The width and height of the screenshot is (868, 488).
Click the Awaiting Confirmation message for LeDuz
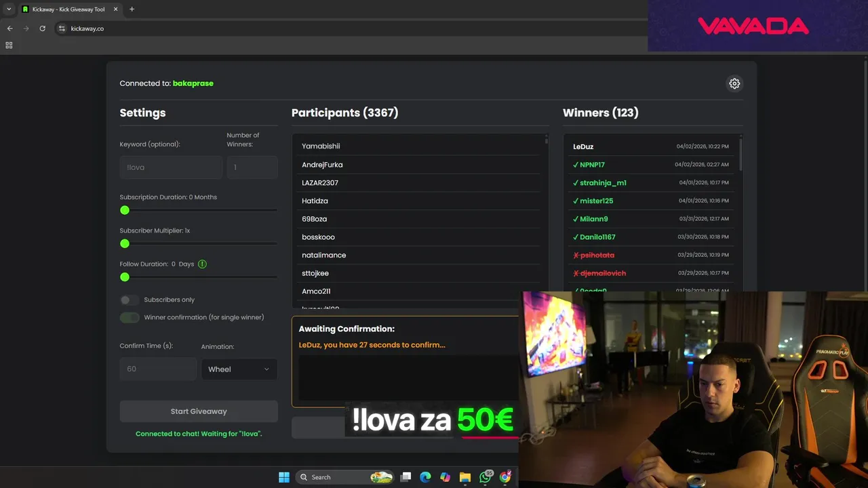[372, 345]
